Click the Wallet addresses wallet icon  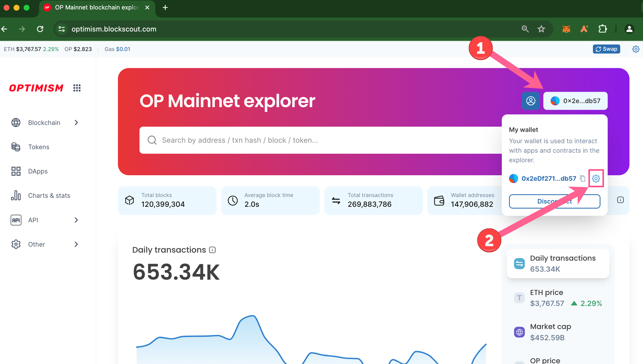439,200
